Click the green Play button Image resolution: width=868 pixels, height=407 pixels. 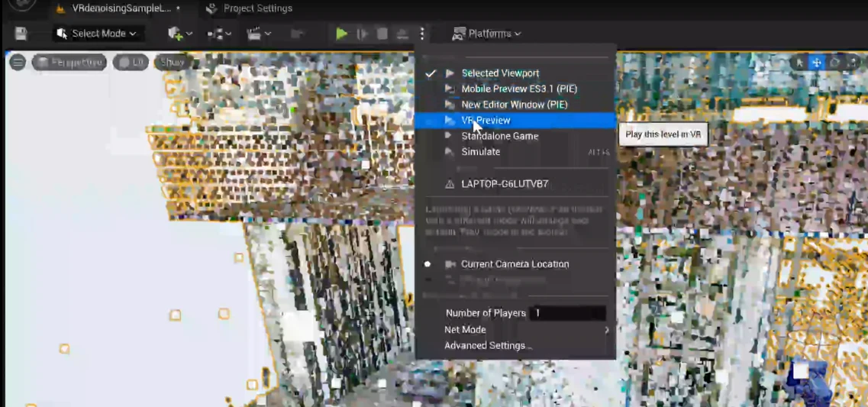pyautogui.click(x=341, y=34)
